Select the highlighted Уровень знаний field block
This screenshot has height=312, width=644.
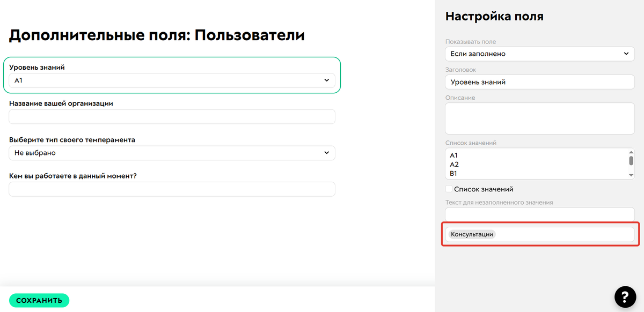[x=172, y=75]
